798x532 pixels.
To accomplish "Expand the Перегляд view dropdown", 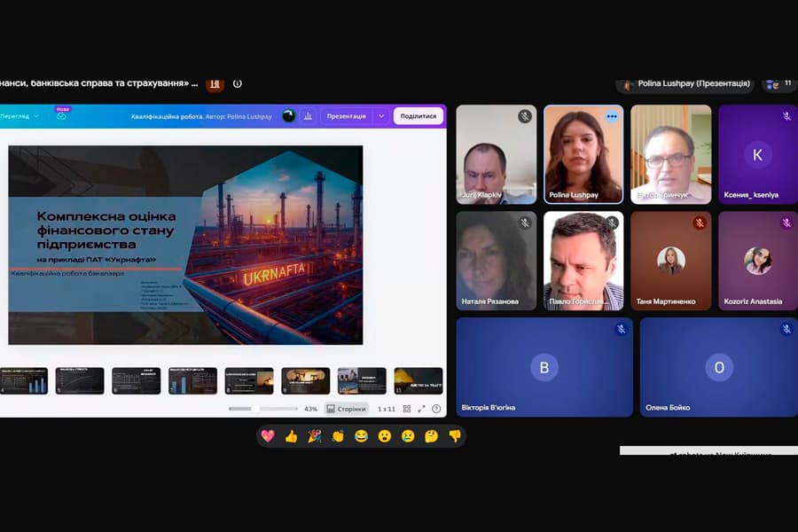I will pos(20,116).
